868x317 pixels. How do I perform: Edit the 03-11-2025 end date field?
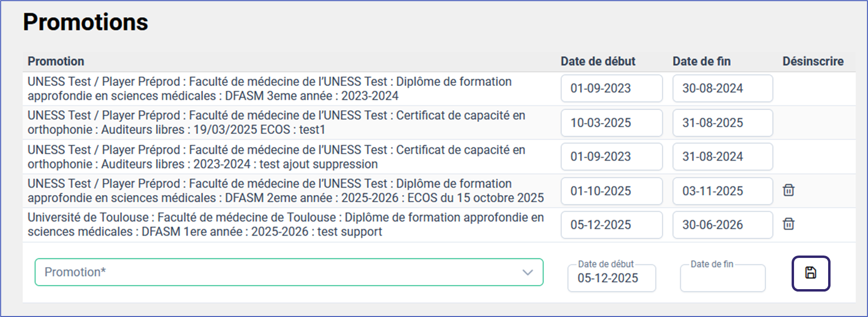pyautogui.click(x=722, y=191)
